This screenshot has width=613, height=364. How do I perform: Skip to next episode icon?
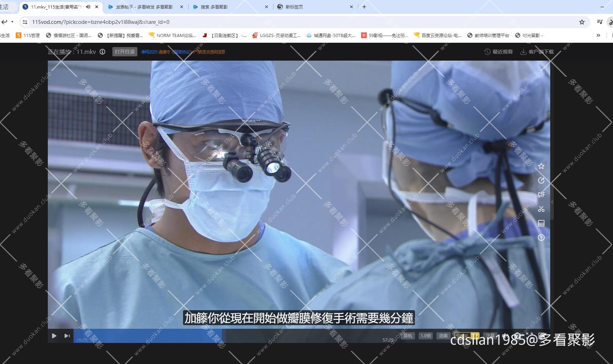click(67, 336)
